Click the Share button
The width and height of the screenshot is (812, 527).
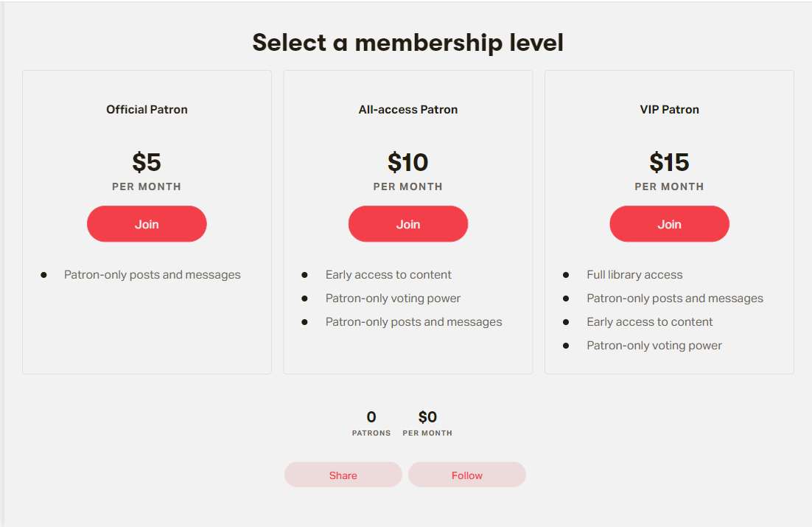(x=343, y=475)
